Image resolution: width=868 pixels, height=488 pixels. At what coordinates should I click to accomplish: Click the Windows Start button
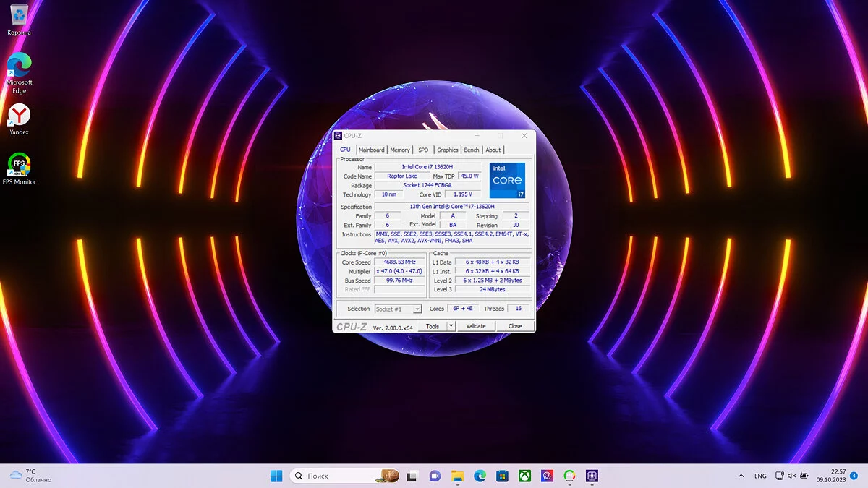pos(276,476)
